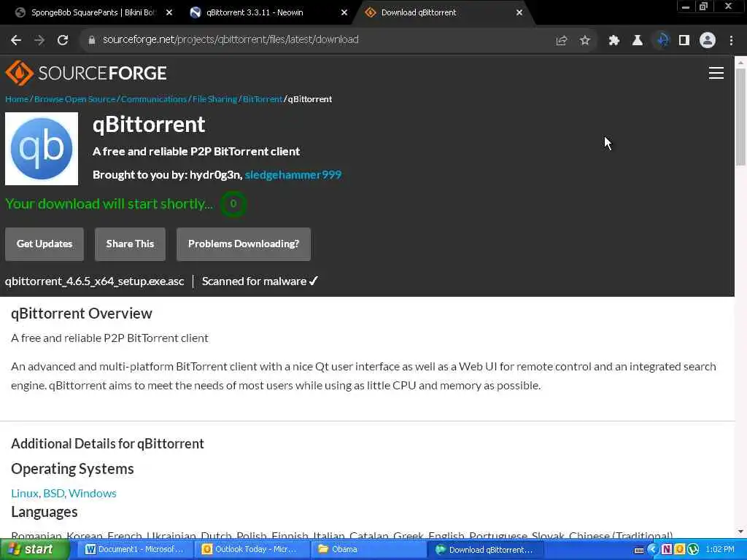Open Communications breadcrumb link

[154, 99]
